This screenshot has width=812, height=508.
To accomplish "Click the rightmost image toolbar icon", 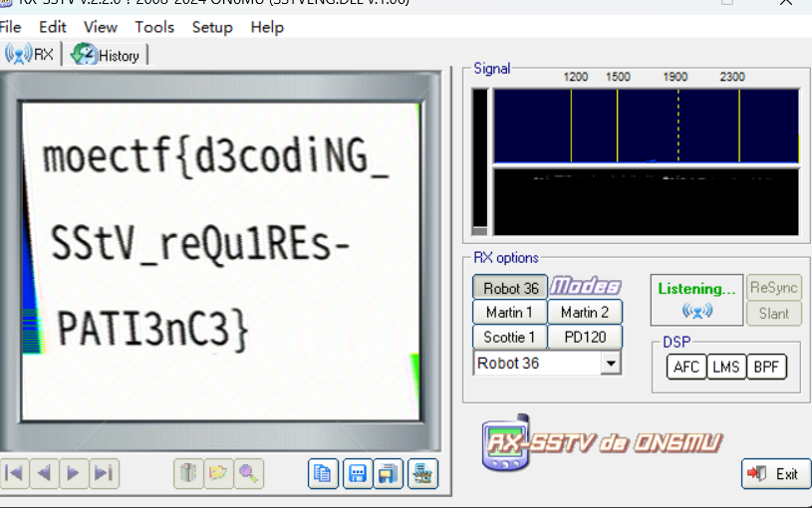I will pos(423,473).
